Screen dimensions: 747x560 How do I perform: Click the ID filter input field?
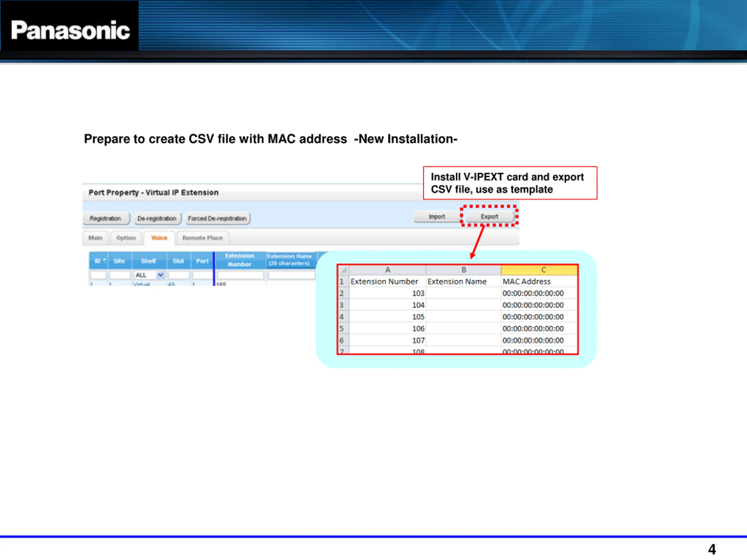pyautogui.click(x=99, y=275)
